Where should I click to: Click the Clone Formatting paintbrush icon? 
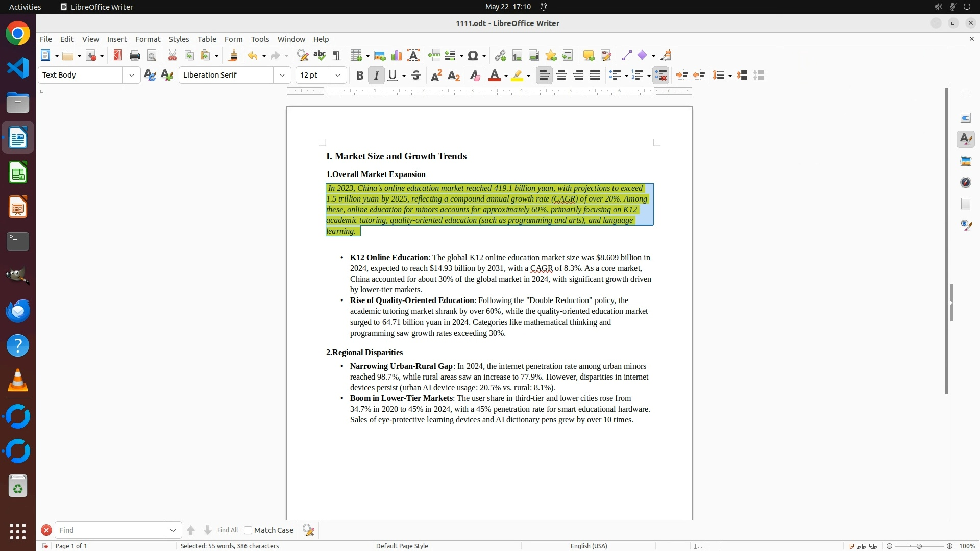233,56
